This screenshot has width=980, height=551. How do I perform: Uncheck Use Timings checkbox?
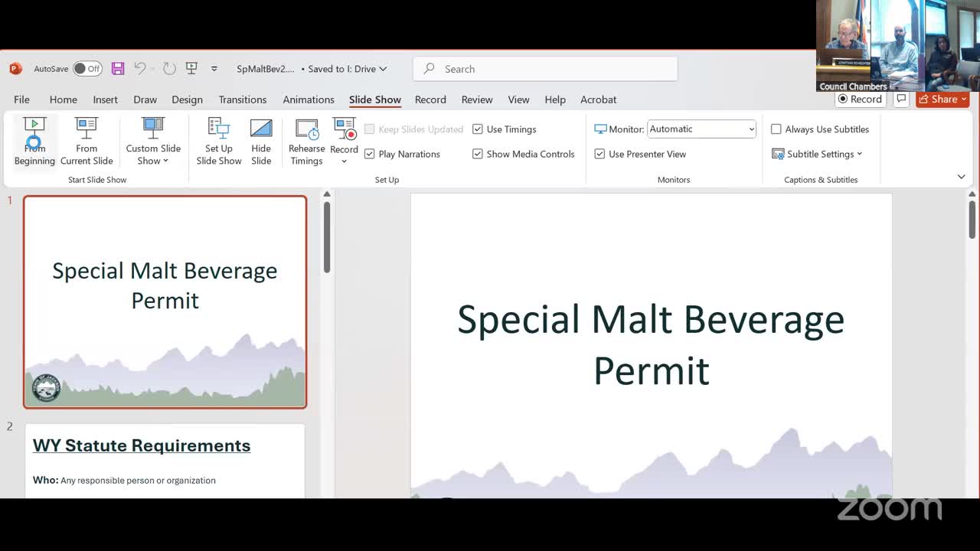pos(478,129)
